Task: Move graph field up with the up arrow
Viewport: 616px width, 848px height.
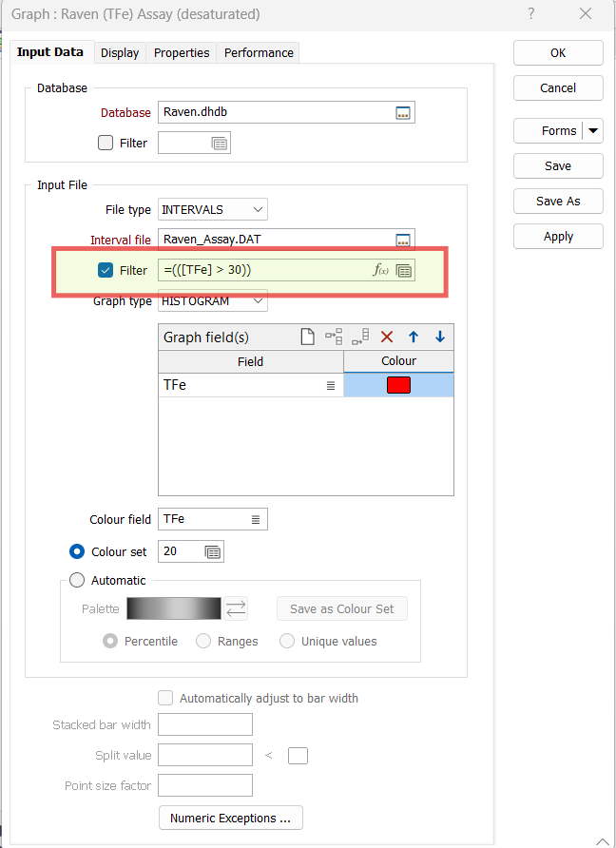Action: click(414, 337)
